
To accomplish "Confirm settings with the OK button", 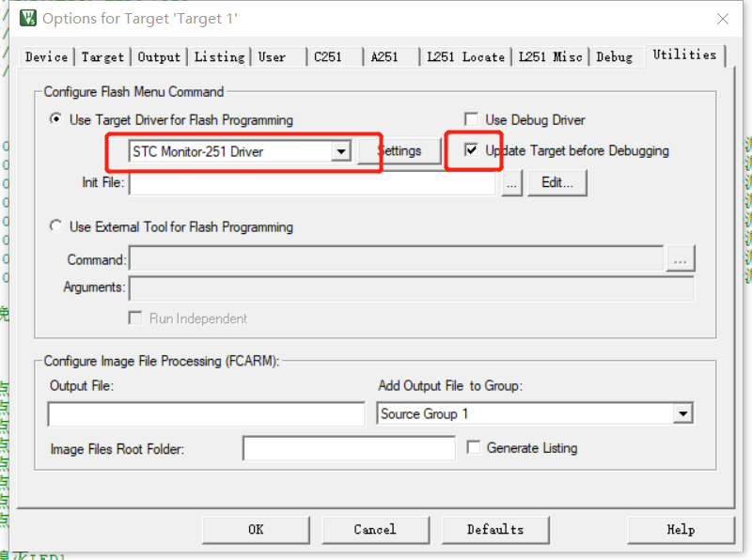I will (x=256, y=530).
